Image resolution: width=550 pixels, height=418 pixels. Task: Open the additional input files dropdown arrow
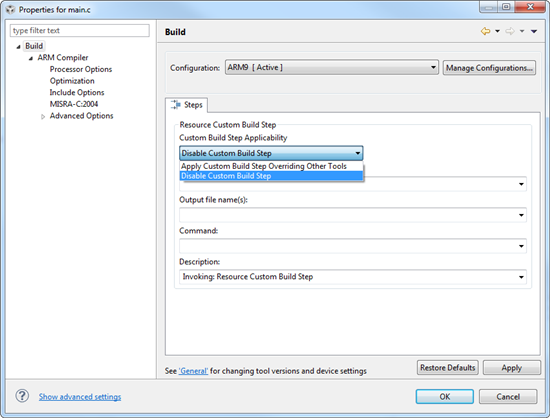pos(521,184)
